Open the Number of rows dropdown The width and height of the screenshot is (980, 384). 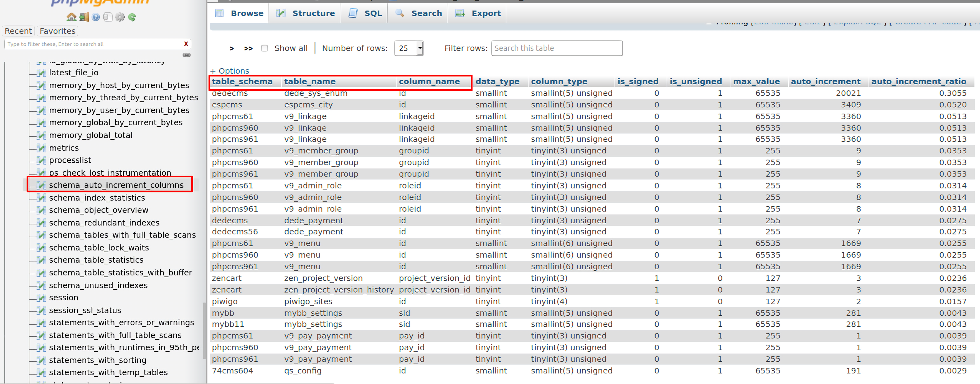[408, 48]
